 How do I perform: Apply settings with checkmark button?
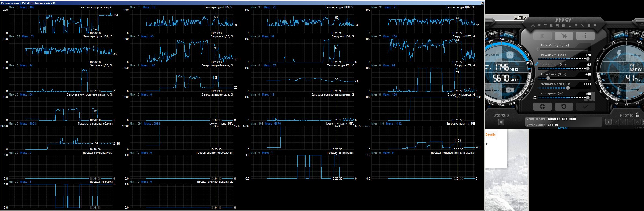tap(585, 106)
